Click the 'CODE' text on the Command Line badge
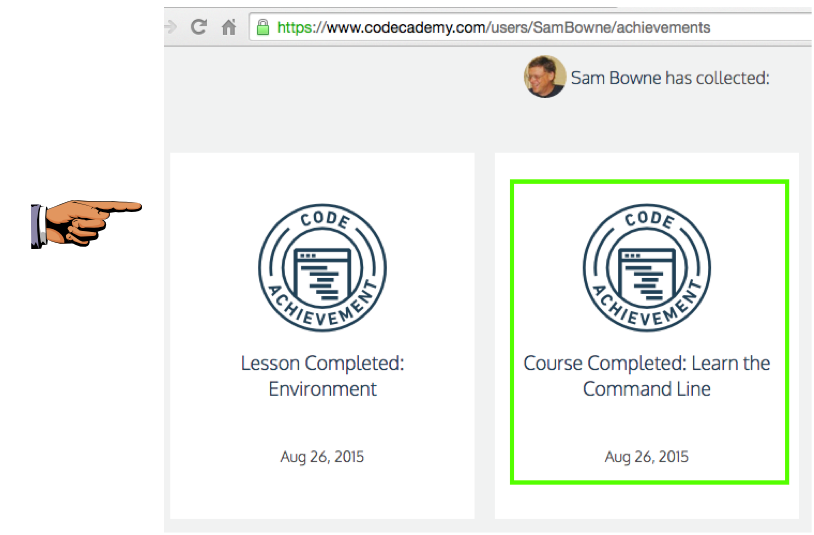Viewport: 814px width, 535px height. (x=648, y=220)
